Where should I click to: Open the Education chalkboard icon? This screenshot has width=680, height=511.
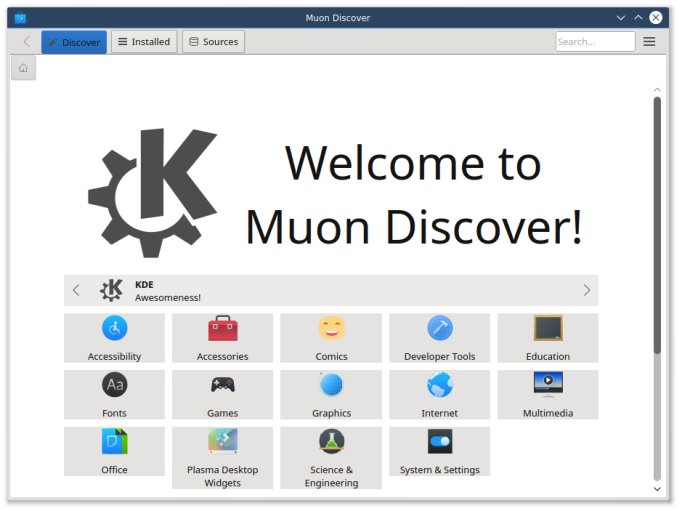point(548,328)
